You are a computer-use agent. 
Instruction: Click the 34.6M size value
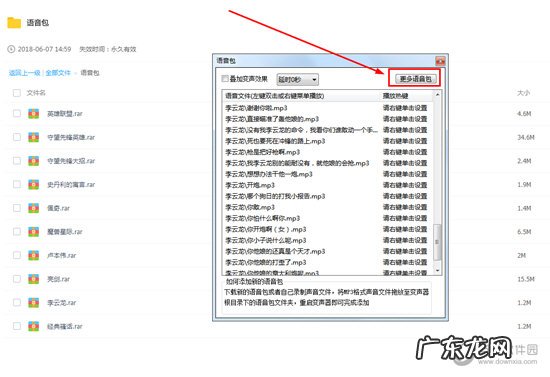coord(526,137)
